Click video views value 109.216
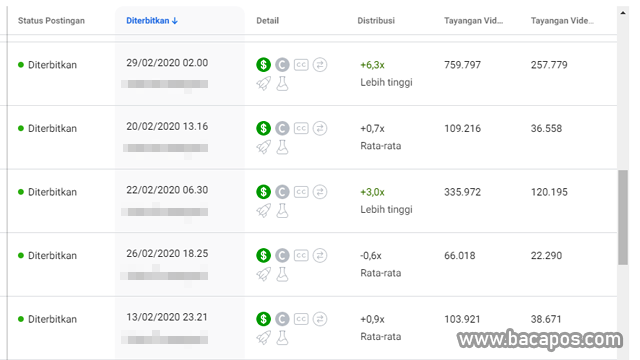Image resolution: width=640 pixels, height=360 pixels. [x=462, y=129]
